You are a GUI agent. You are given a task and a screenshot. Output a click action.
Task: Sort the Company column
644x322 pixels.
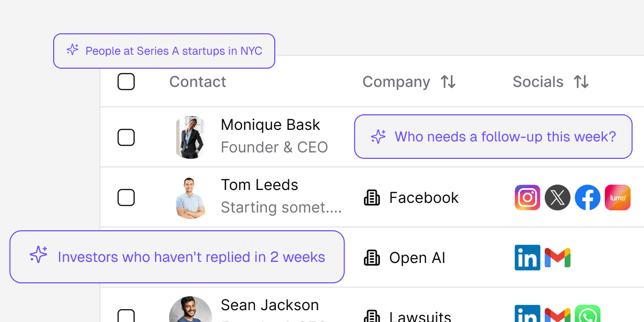click(x=448, y=82)
